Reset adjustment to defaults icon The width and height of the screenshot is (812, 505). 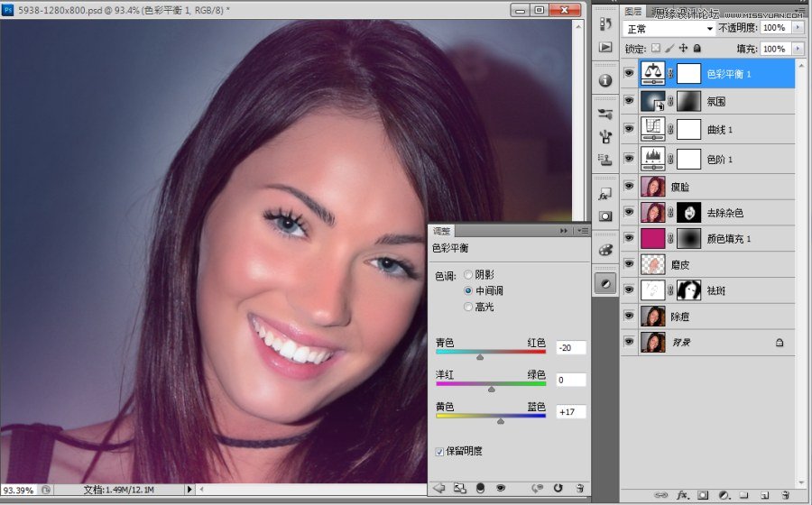(x=558, y=488)
